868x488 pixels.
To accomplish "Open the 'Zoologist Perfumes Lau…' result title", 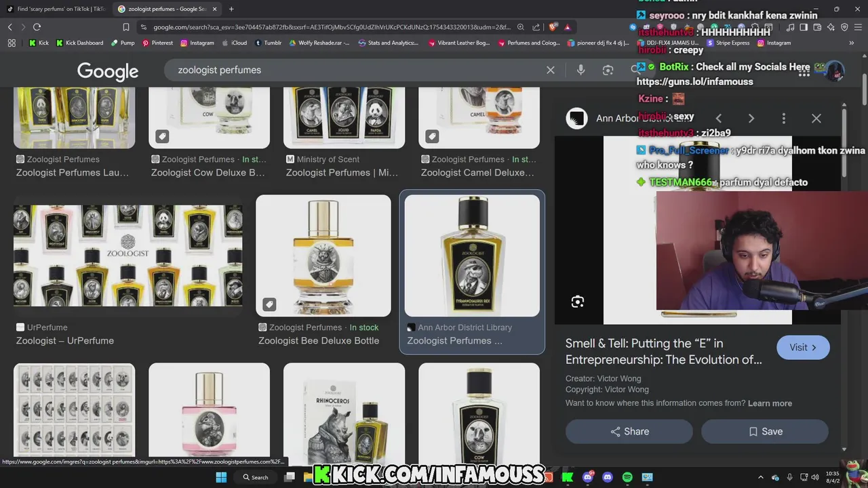I will click(x=73, y=172).
